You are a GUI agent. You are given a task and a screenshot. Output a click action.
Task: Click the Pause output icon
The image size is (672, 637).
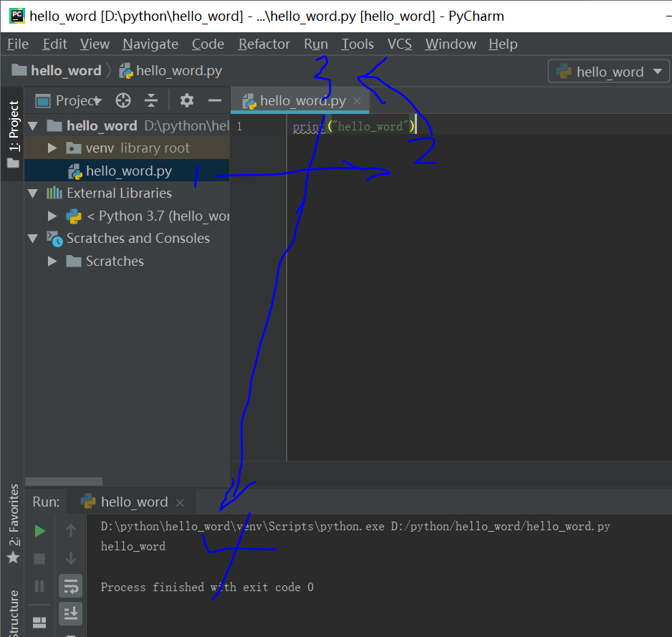[39, 586]
